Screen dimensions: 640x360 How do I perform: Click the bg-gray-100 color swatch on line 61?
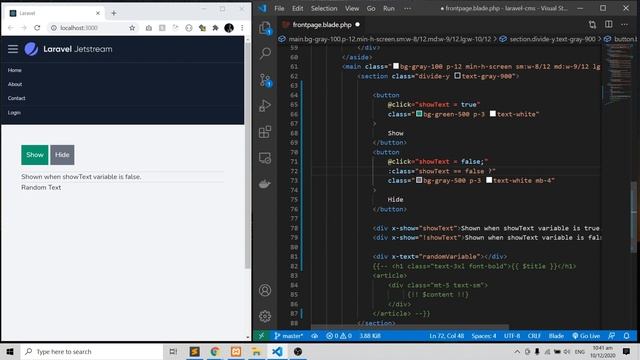pyautogui.click(x=396, y=66)
